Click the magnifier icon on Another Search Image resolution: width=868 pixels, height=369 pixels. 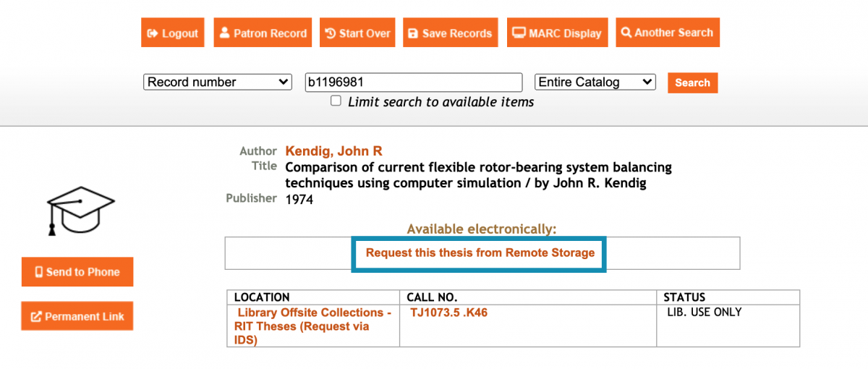(x=626, y=33)
